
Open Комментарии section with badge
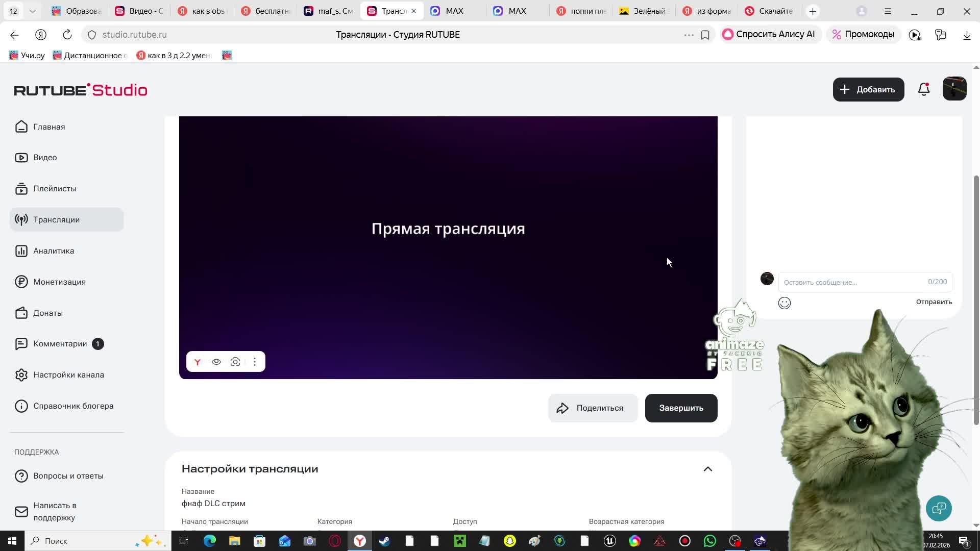pyautogui.click(x=60, y=344)
